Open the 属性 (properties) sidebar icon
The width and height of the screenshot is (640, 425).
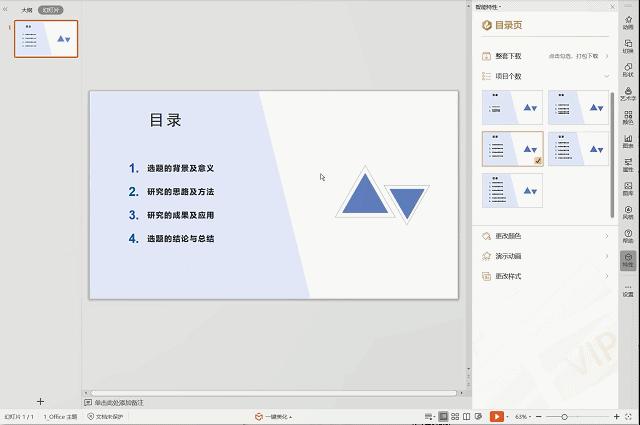pos(628,165)
